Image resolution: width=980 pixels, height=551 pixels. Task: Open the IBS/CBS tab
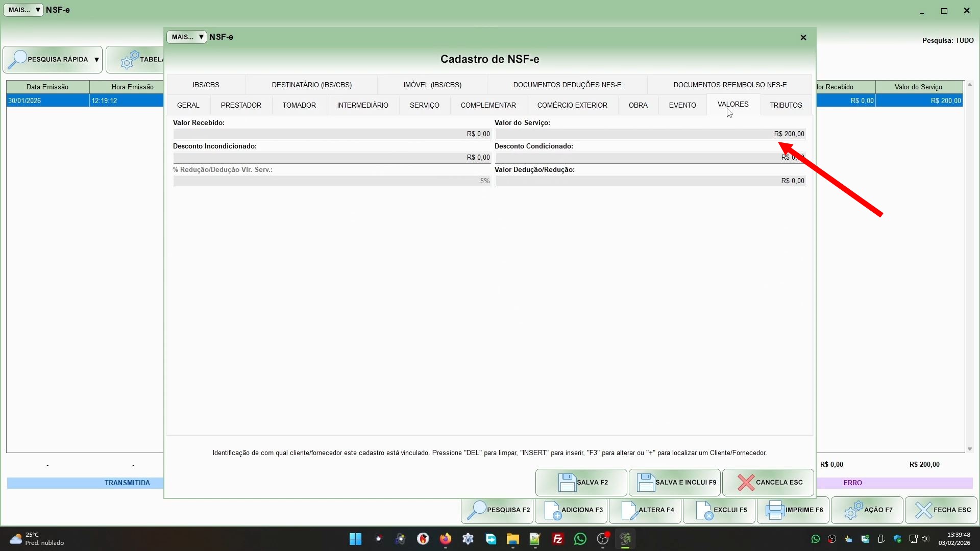pyautogui.click(x=206, y=85)
